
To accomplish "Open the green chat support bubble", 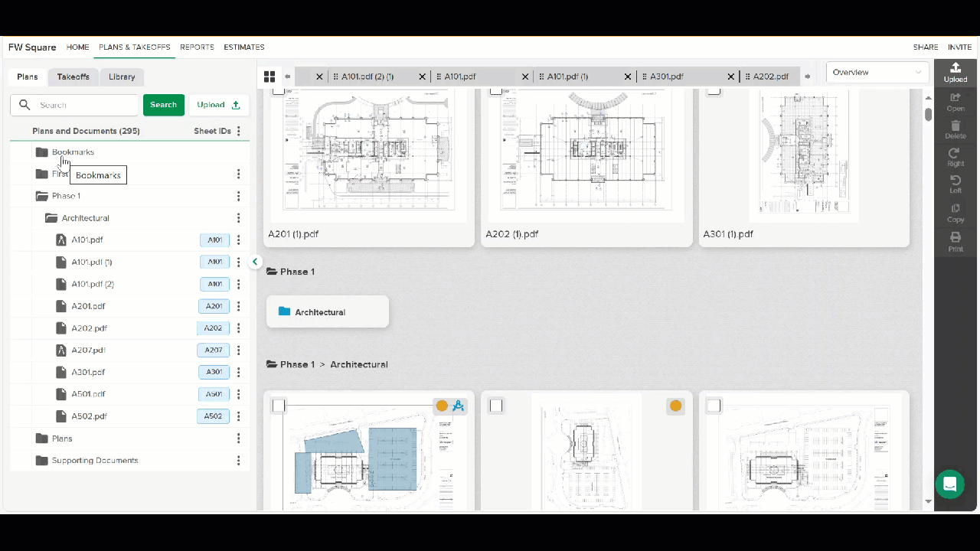I will point(950,484).
